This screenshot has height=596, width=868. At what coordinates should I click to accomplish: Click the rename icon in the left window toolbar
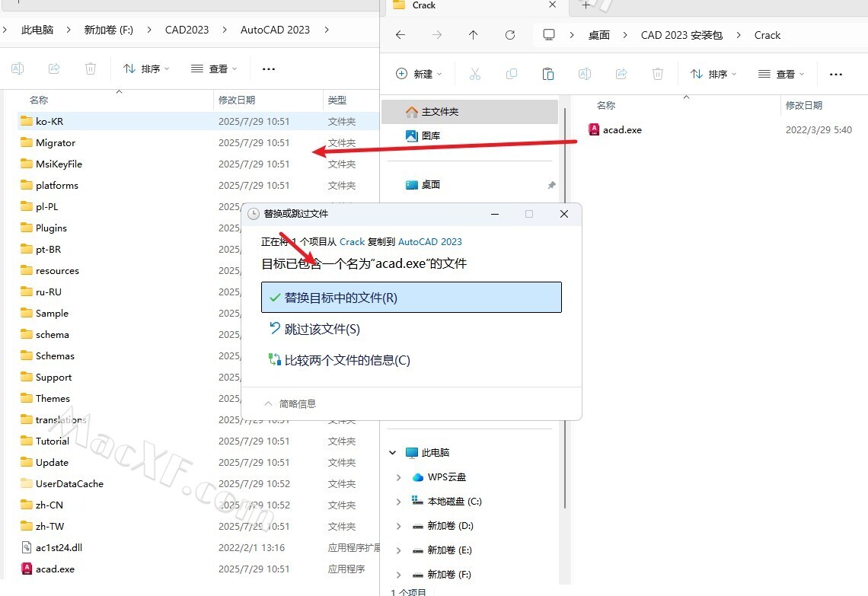coord(18,69)
